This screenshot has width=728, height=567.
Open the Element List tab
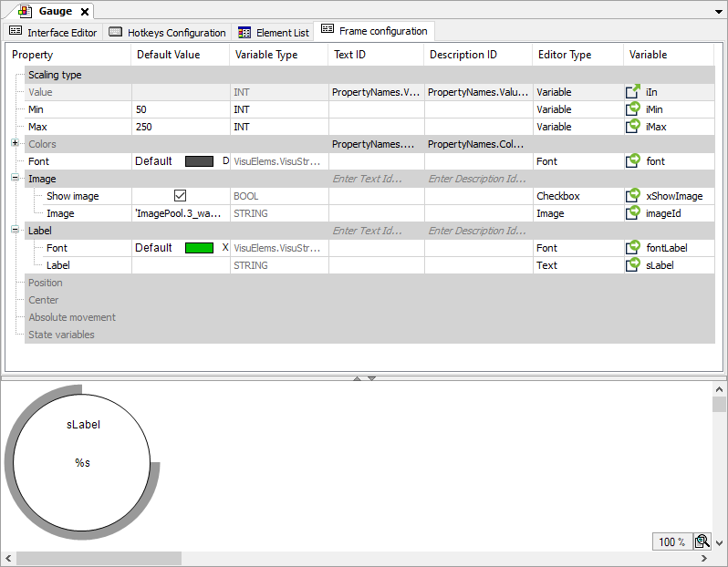click(x=274, y=32)
